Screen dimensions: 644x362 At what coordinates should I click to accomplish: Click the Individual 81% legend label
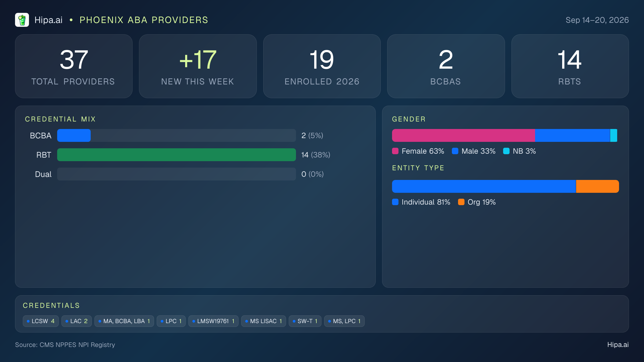426,202
